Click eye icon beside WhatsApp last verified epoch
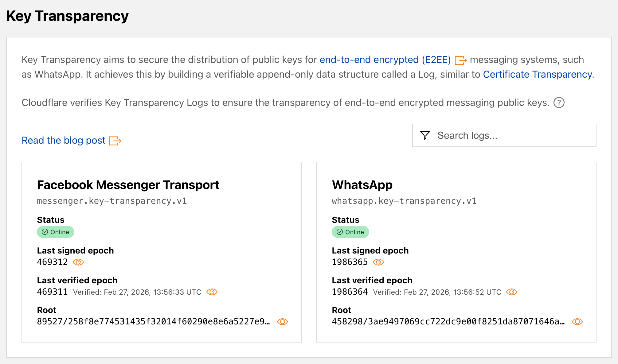Viewport: 618px width, 364px height. (512, 292)
